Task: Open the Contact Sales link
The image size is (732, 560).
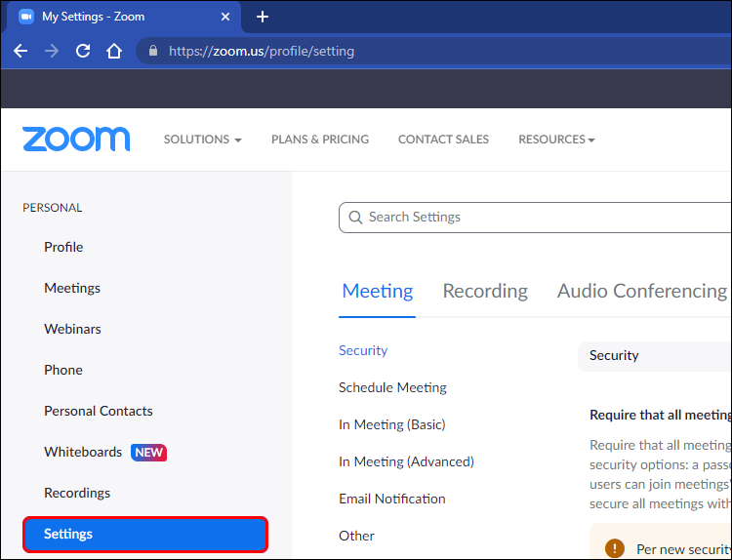Action: [x=443, y=140]
